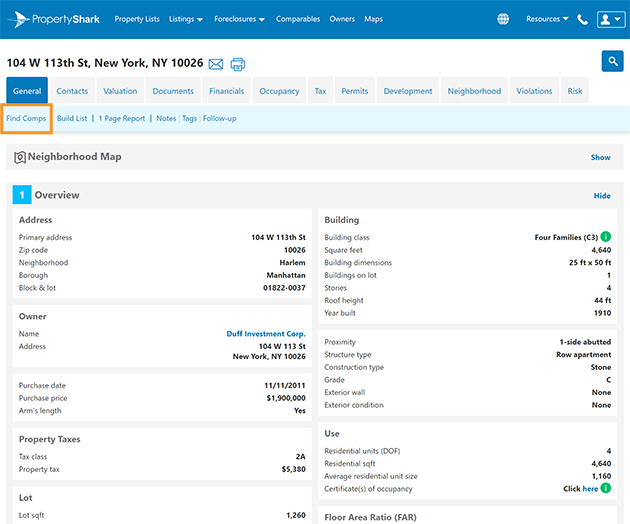Click the globe language icon
This screenshot has height=524, width=630.
(x=503, y=19)
